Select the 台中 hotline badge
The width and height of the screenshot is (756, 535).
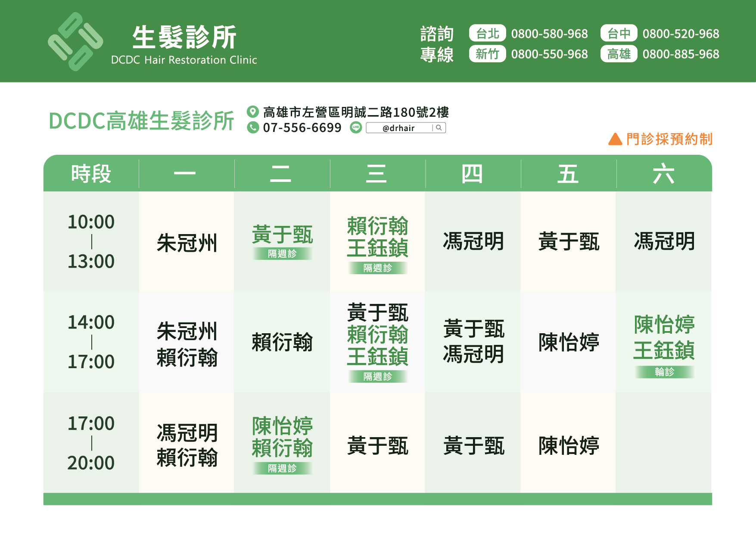point(619,33)
